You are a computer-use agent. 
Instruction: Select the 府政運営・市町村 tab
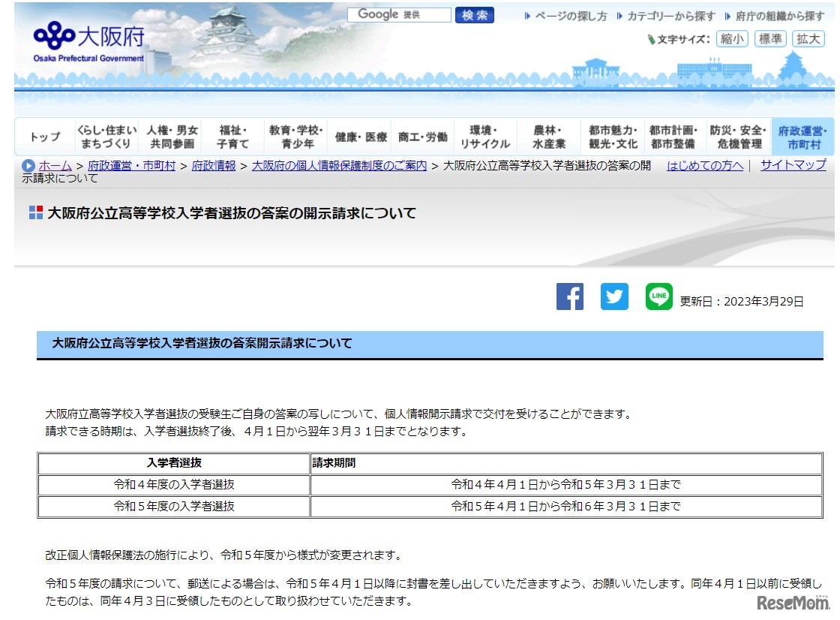(x=802, y=137)
